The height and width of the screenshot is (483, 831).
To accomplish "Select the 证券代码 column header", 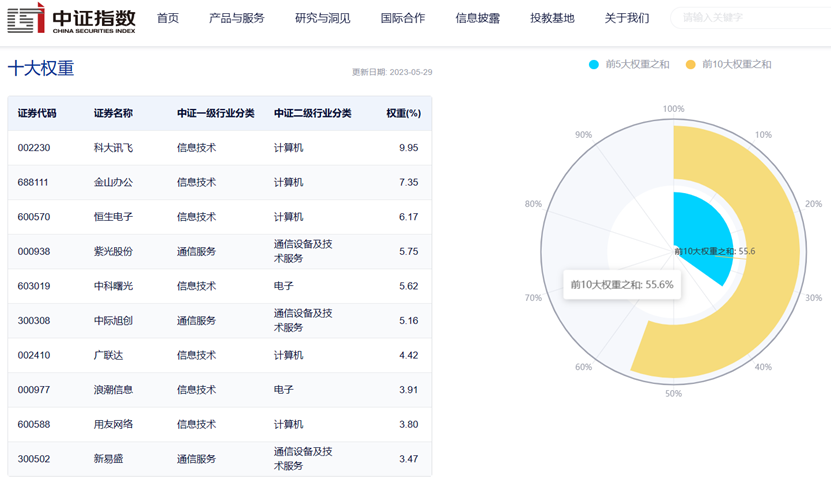I will tap(37, 113).
